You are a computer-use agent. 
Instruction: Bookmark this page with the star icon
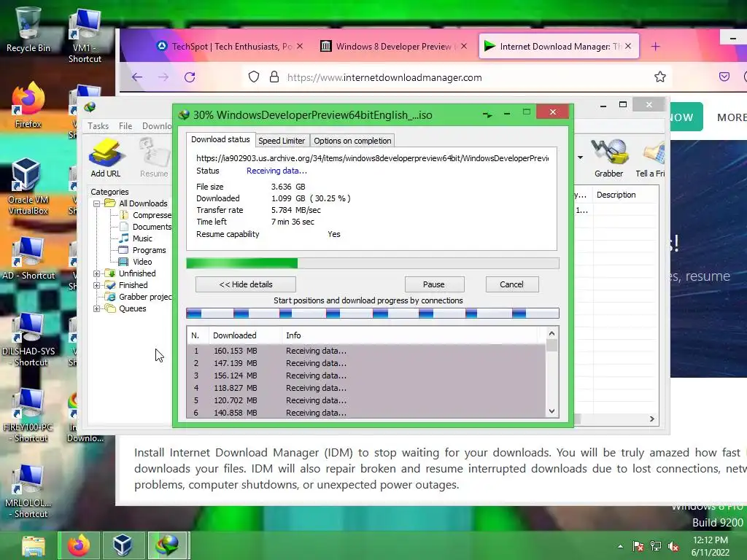click(x=659, y=77)
